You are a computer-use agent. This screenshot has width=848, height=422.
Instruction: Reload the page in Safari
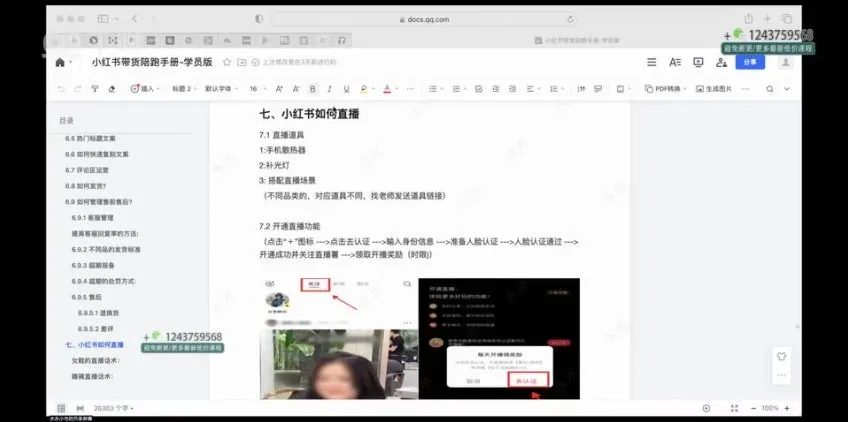[570, 19]
